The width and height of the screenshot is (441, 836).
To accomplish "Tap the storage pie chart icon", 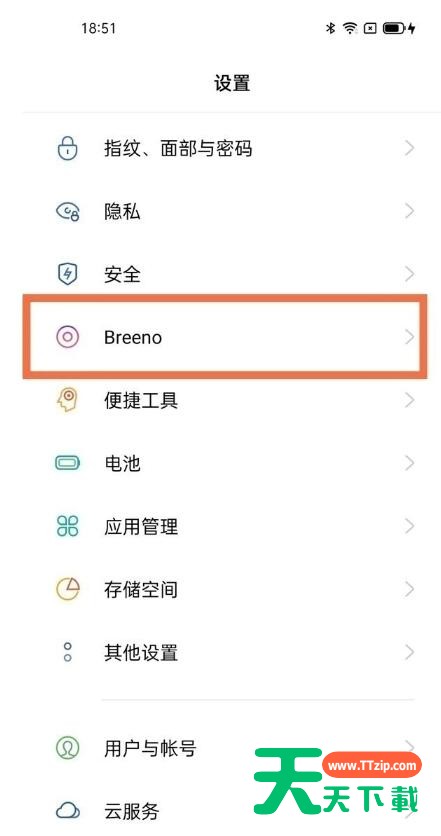I will point(67,589).
